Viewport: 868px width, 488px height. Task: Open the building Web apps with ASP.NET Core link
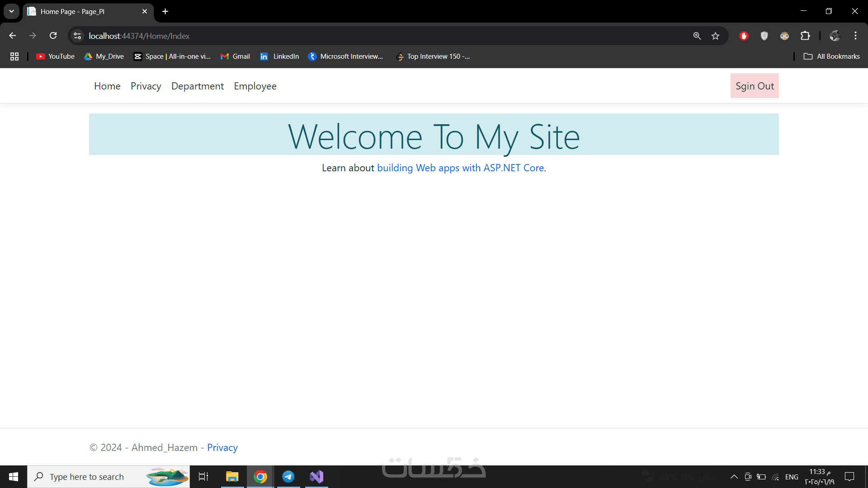click(x=460, y=168)
